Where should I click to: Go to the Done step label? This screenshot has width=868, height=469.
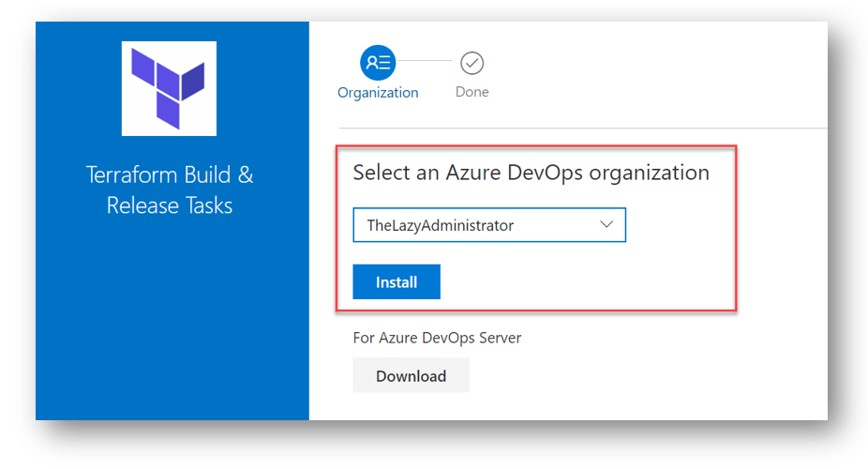pyautogui.click(x=471, y=92)
